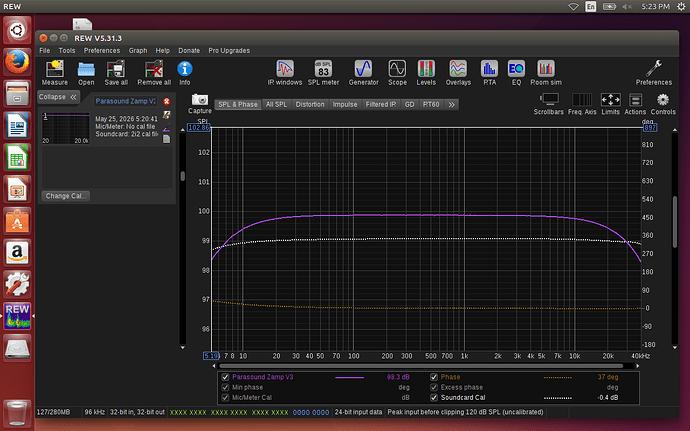Collapse the measurements panel
This screenshot has height=431, width=690.
pyautogui.click(x=58, y=97)
